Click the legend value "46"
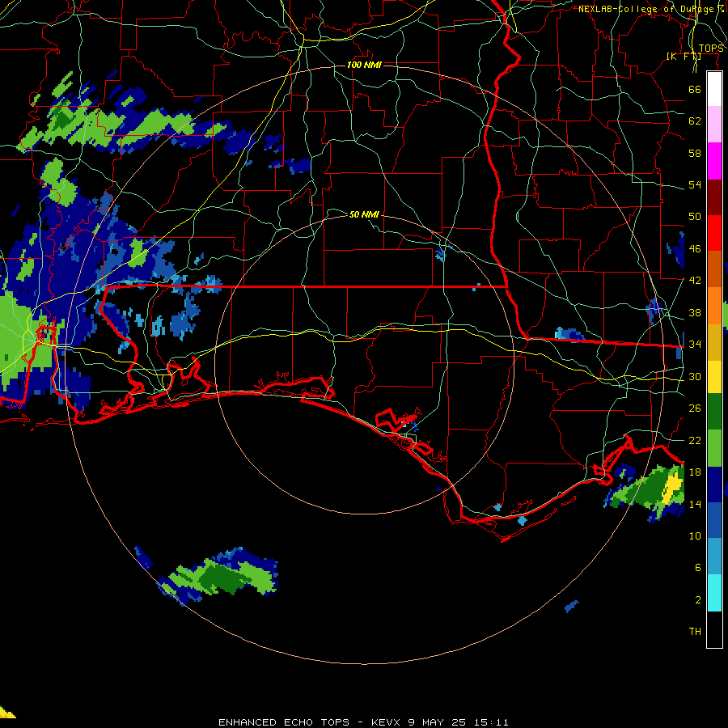Image resolution: width=728 pixels, height=728 pixels. tap(695, 249)
